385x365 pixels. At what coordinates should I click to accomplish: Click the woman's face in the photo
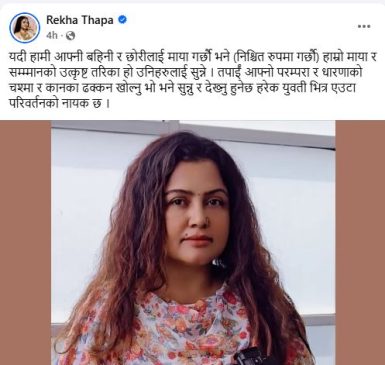pos(196,213)
